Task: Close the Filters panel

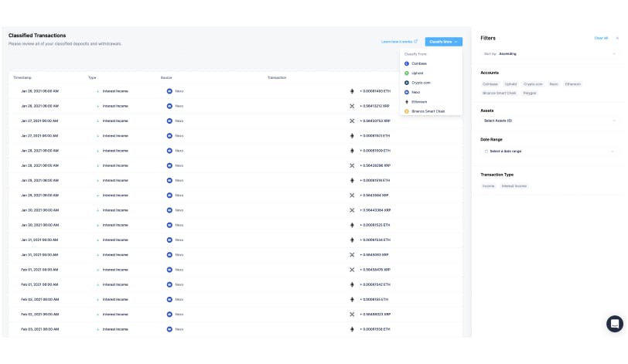Action: (617, 38)
